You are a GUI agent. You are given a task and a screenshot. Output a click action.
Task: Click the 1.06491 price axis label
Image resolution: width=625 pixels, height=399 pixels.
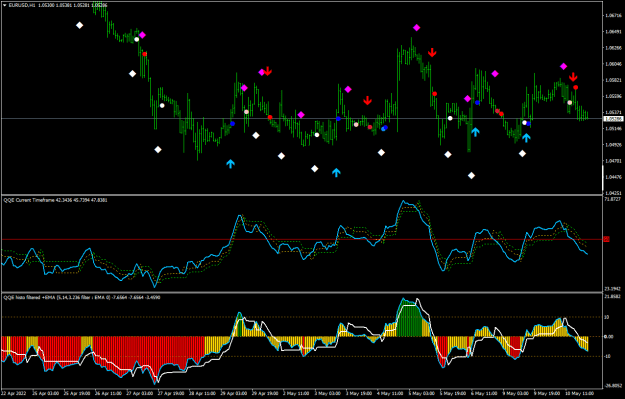coord(613,31)
